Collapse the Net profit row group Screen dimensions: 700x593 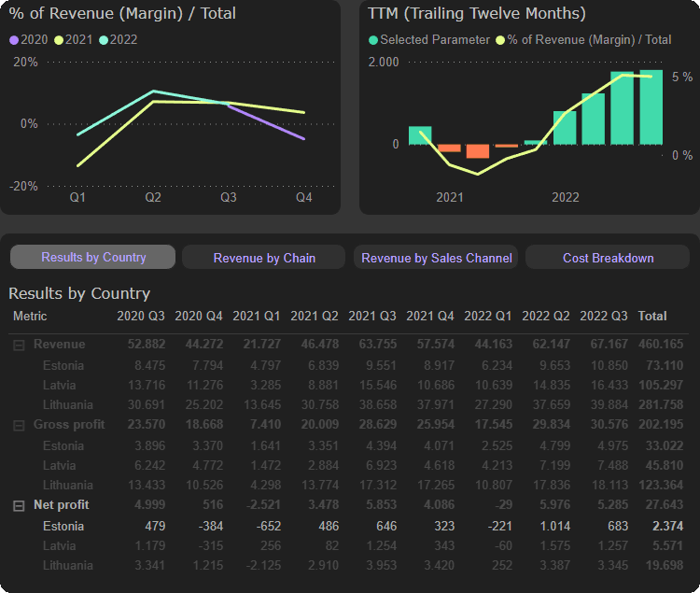tap(19, 505)
